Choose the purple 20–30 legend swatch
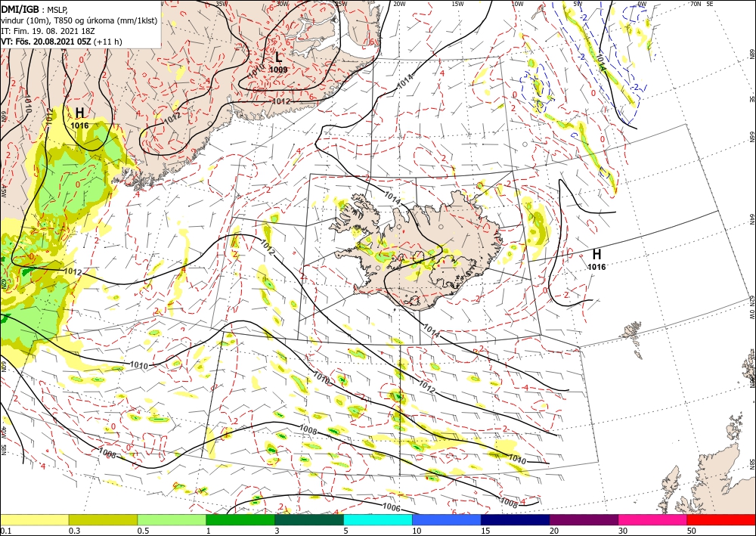Viewport: 756px width, 536px height. pyautogui.click(x=584, y=520)
